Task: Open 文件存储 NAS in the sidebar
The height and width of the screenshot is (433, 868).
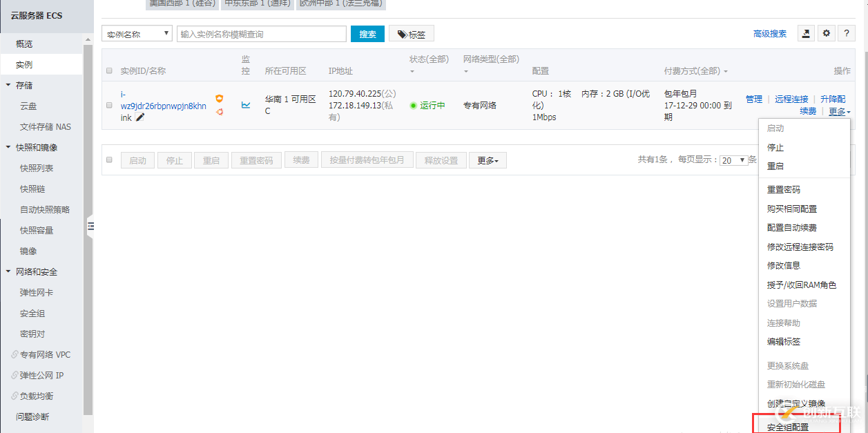Action: tap(45, 126)
